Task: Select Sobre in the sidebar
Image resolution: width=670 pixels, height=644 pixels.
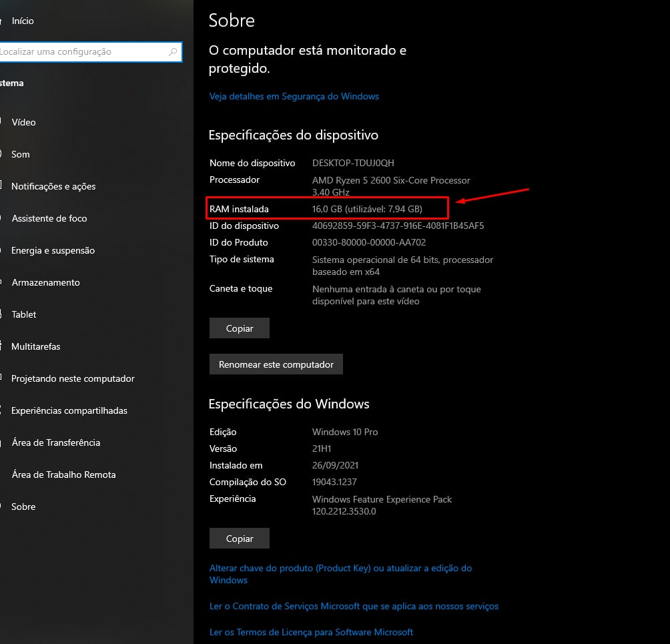Action: point(23,507)
